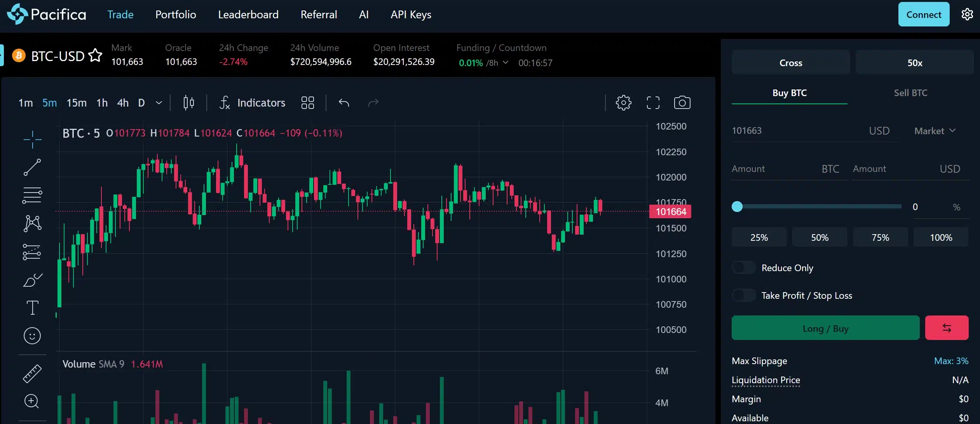Favorite BTC-USD using the star icon

(x=94, y=55)
